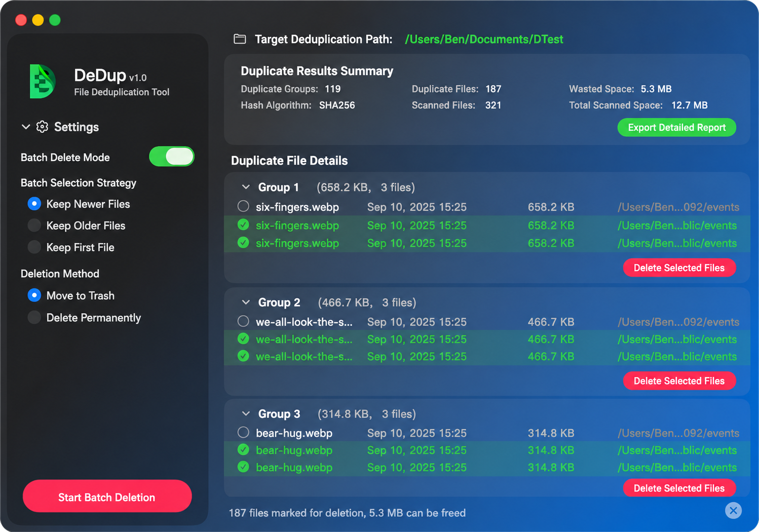Uncheck the last six-fingers.webp row checkbox
This screenshot has width=759, height=532.
tap(243, 243)
